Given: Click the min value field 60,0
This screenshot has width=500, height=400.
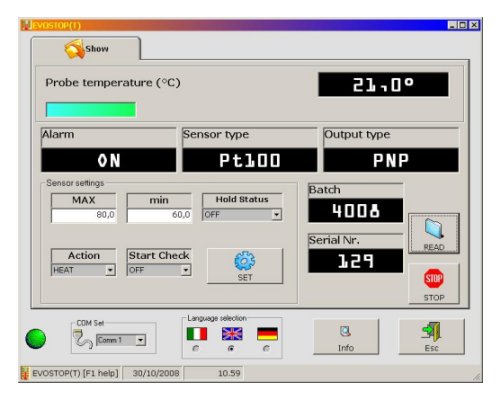Looking at the screenshot, I should point(159,215).
